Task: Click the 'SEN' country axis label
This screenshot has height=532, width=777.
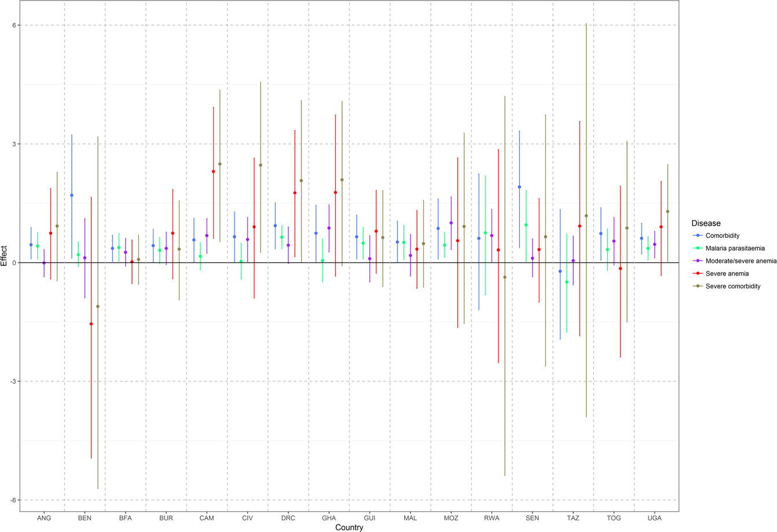Action: click(x=532, y=518)
